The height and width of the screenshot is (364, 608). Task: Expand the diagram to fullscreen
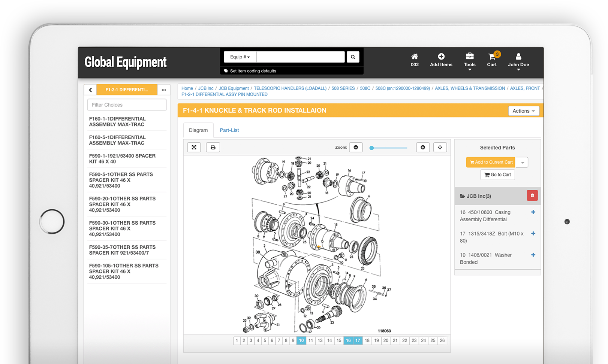coord(194,147)
